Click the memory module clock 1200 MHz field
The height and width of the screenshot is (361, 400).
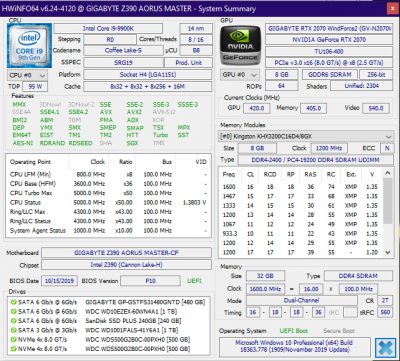pyautogui.click(x=329, y=148)
